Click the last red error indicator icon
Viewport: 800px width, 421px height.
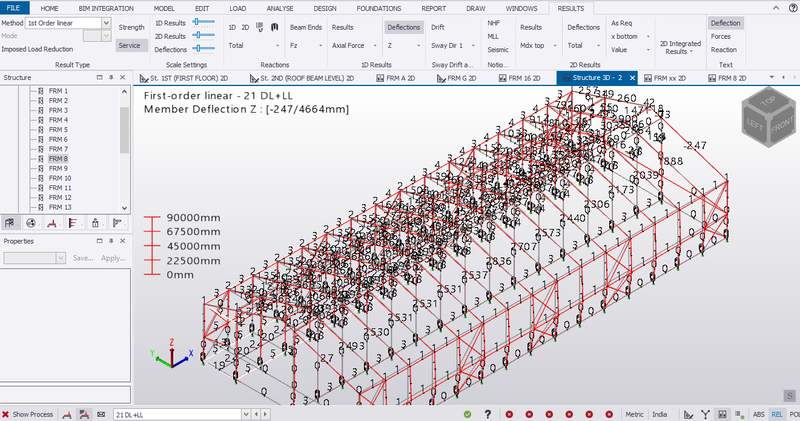(x=609, y=414)
